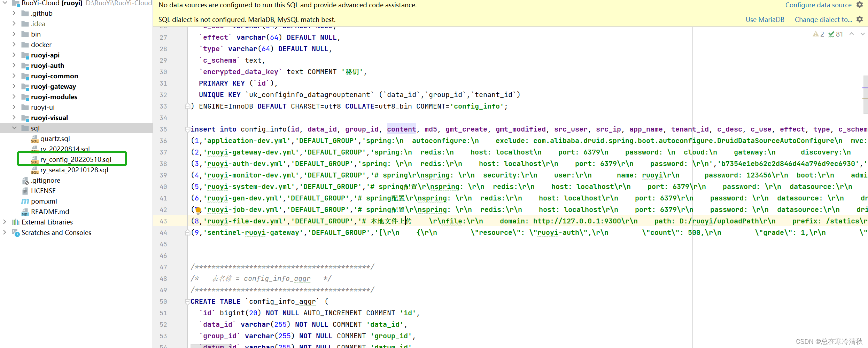Screen dimensions: 868x348
Task: Go to next highlighted error arrow
Action: tap(862, 34)
